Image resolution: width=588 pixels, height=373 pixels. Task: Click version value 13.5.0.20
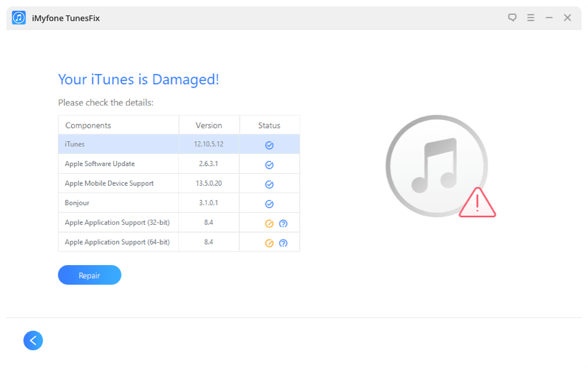click(208, 183)
